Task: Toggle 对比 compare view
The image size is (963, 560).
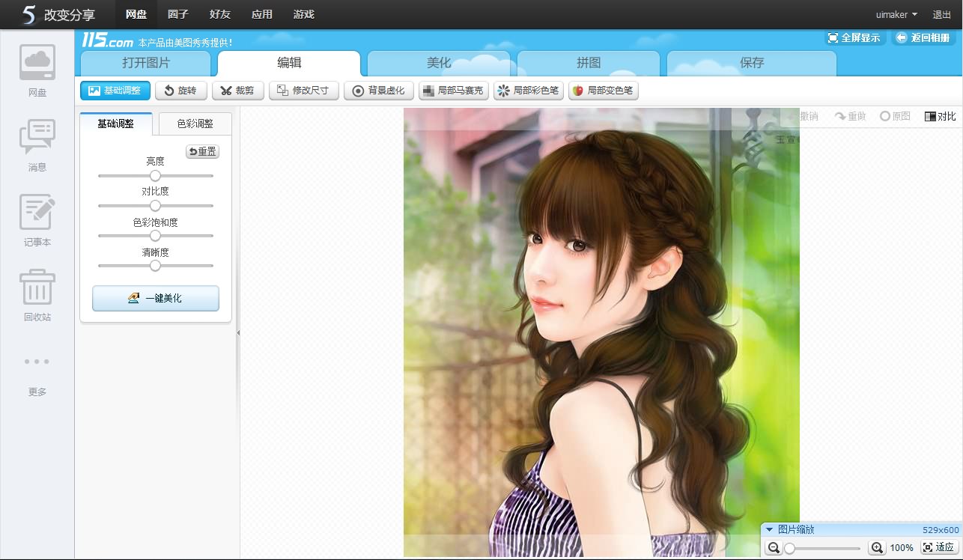Action: (941, 116)
